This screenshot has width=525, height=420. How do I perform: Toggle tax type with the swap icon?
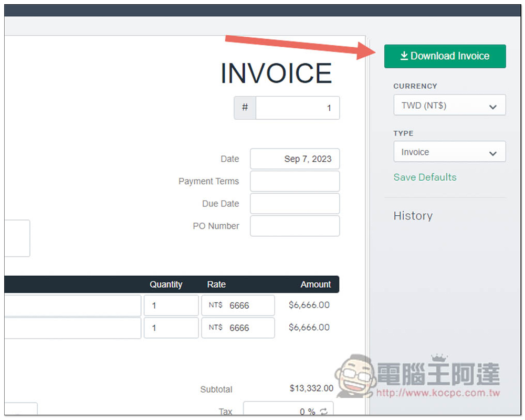click(323, 411)
